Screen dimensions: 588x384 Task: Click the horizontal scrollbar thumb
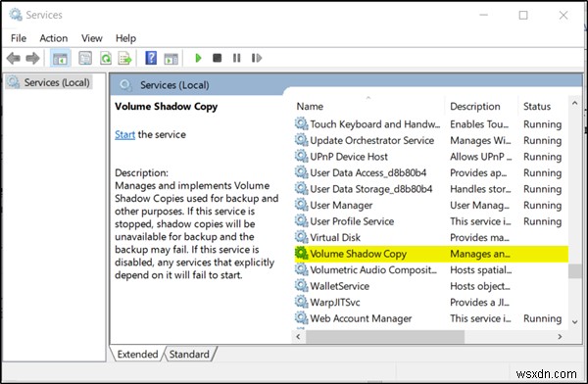coord(385,336)
